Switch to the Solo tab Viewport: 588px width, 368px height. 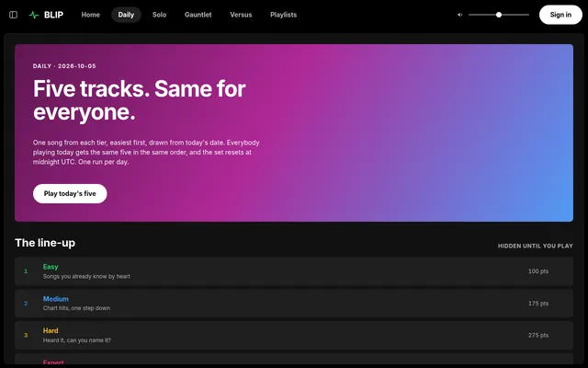(159, 15)
